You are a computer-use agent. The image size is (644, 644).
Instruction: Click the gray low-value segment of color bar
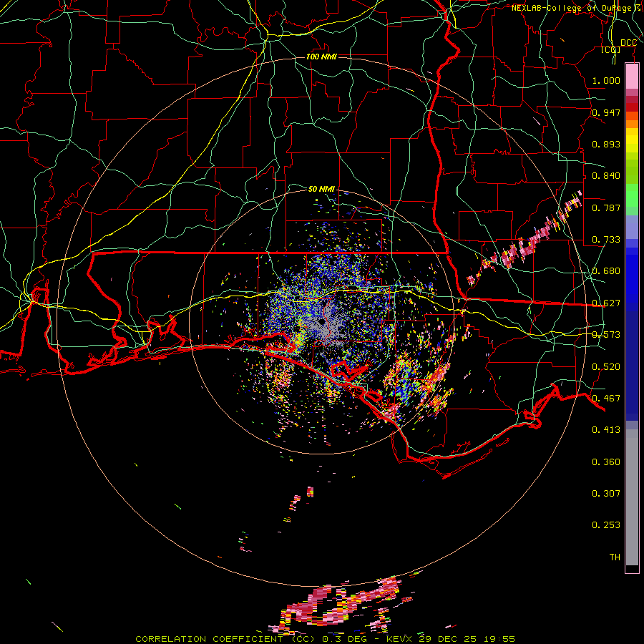pos(632,497)
